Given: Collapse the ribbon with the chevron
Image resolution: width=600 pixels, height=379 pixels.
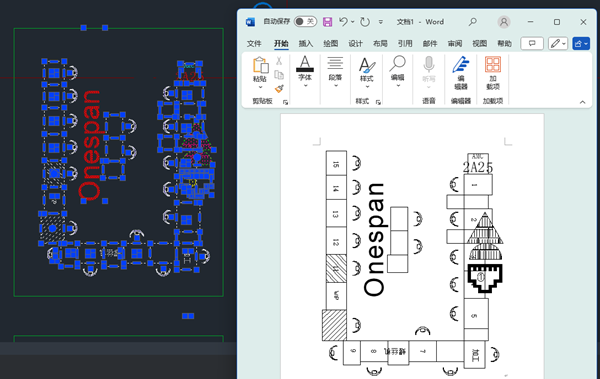Looking at the screenshot, I should [582, 102].
